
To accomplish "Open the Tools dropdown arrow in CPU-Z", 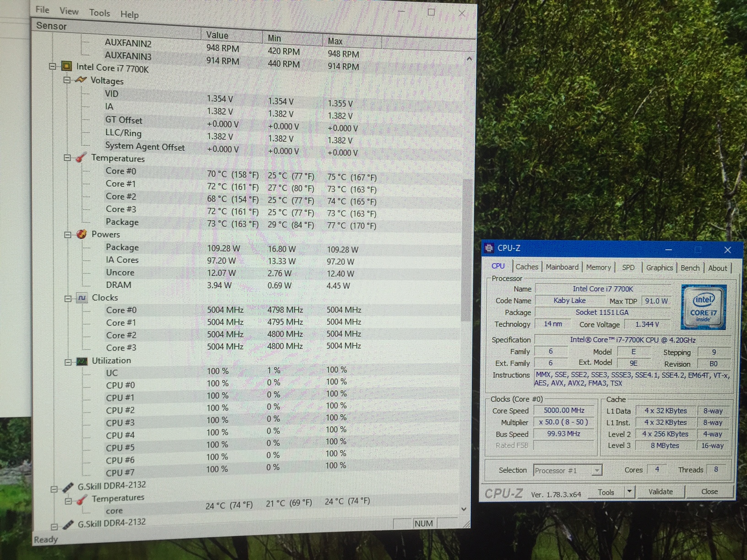I will pyautogui.click(x=629, y=492).
